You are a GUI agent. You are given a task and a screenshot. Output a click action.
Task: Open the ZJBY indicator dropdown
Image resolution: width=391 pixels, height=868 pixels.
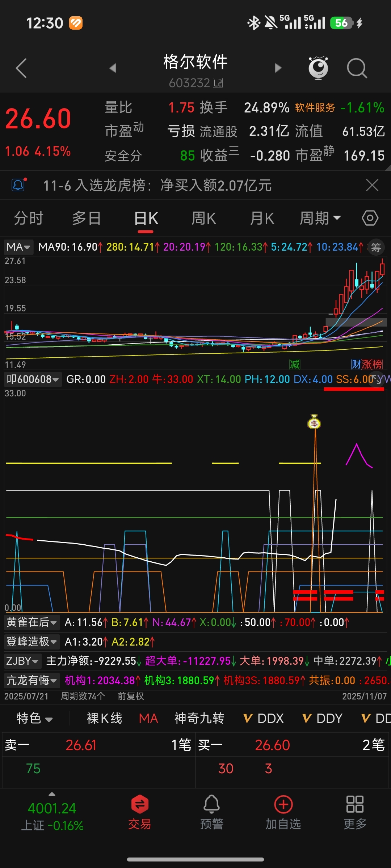point(22,661)
